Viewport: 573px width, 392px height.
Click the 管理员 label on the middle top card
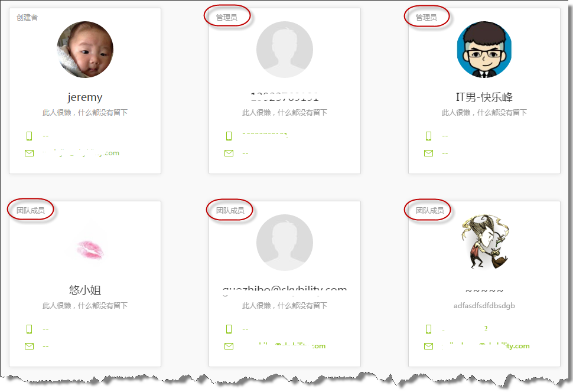tap(227, 17)
